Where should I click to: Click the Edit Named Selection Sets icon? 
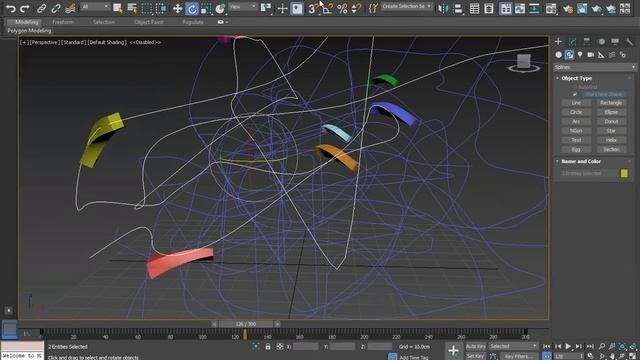(x=373, y=8)
